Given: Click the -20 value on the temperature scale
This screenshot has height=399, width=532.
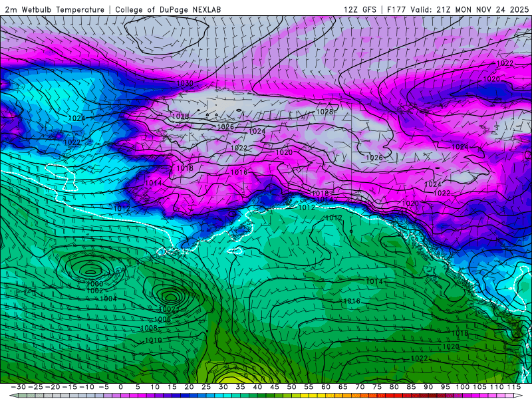Looking at the screenshot, I should [x=53, y=387].
